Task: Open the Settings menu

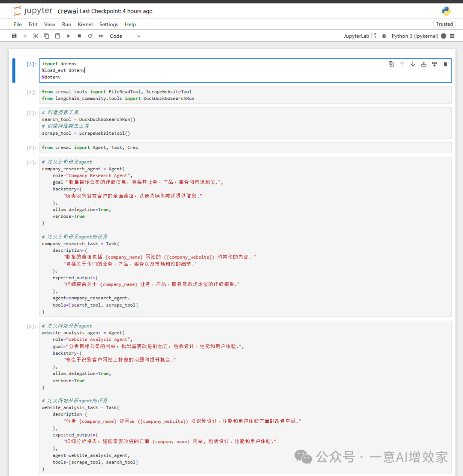Action: tap(108, 24)
